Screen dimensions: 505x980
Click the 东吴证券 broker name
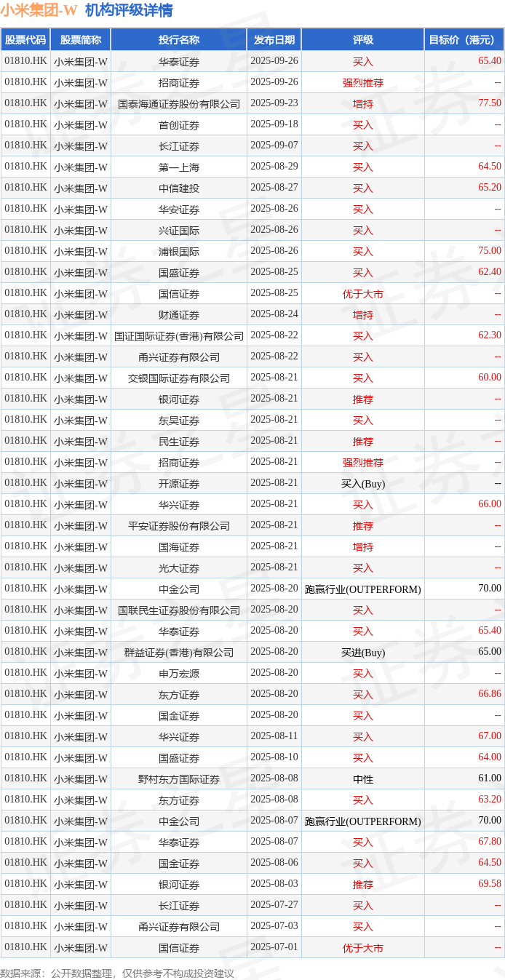point(179,421)
